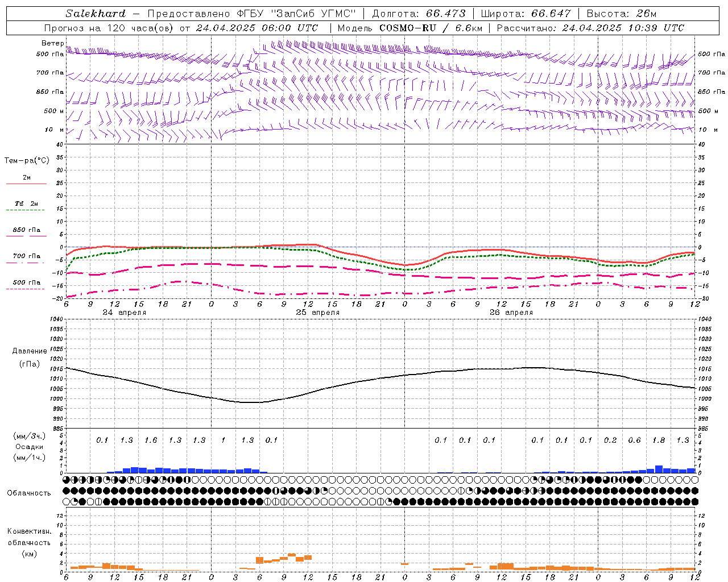Click the "(мм/3ч.)" precipitation unit label
The width and height of the screenshot is (728, 582).
[x=30, y=436]
